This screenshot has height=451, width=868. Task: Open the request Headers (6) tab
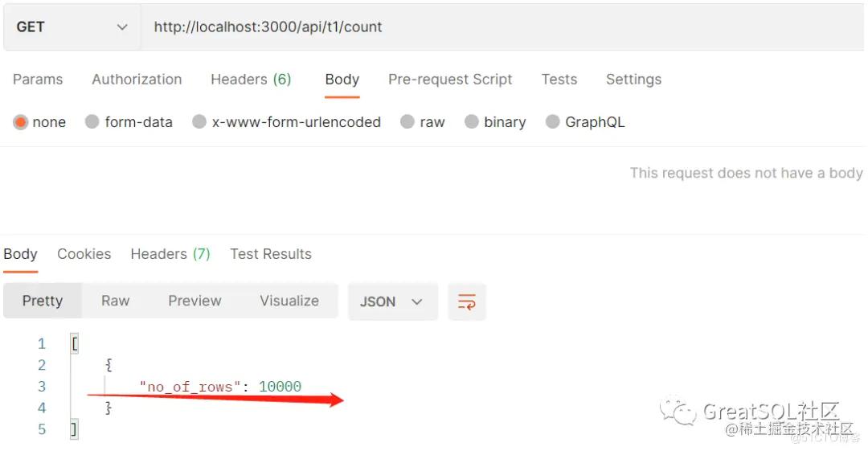pyautogui.click(x=251, y=80)
